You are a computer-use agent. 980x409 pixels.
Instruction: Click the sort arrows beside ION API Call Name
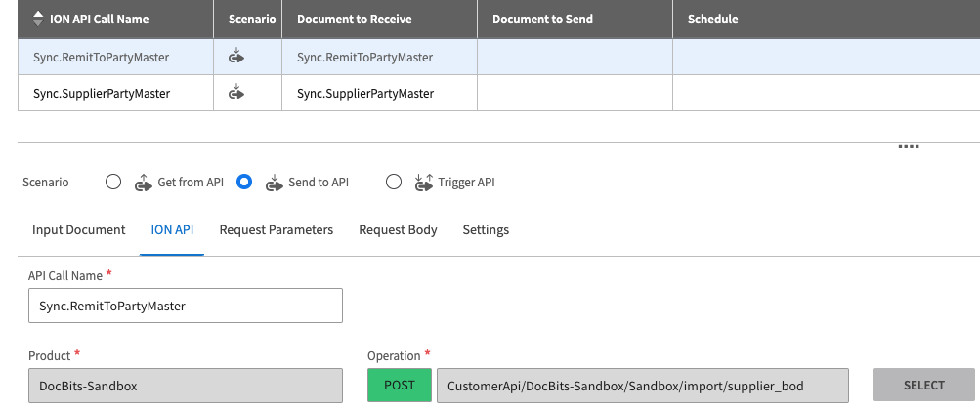pos(38,19)
